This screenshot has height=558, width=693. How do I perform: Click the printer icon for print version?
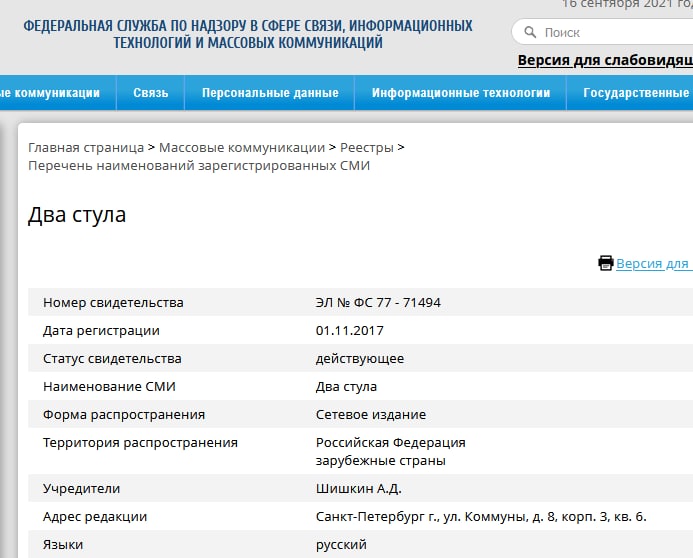605,263
